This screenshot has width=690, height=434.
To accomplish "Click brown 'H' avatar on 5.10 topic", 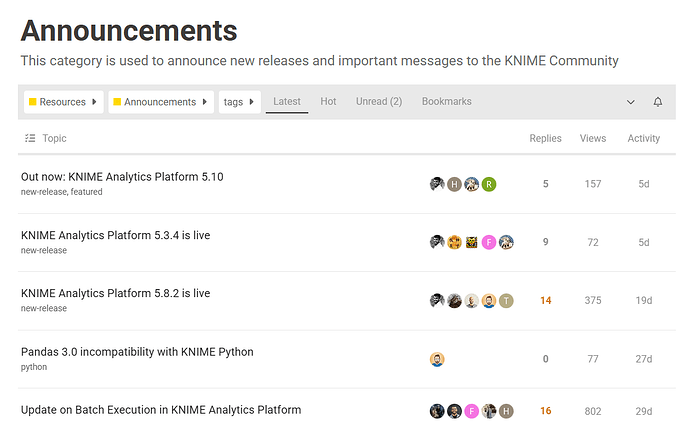I will point(454,184).
